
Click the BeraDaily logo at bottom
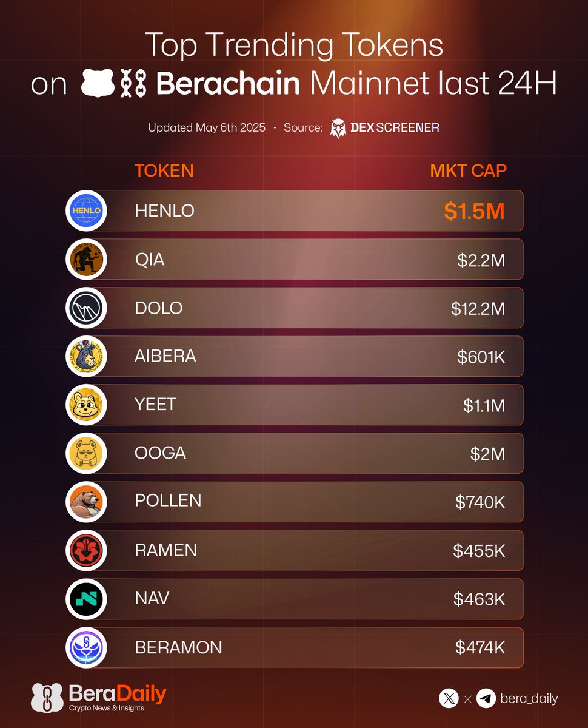tap(99, 698)
